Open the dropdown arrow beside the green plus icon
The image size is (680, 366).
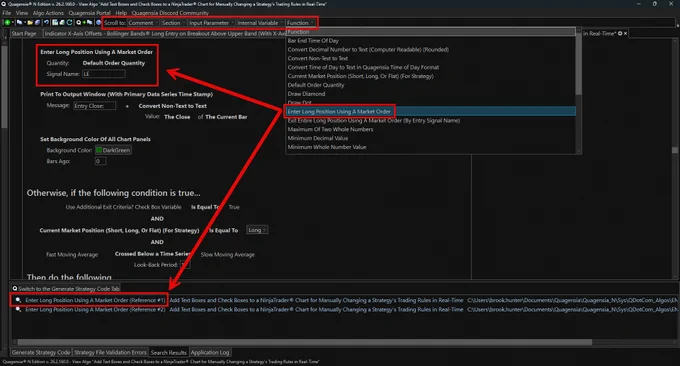pos(13,23)
